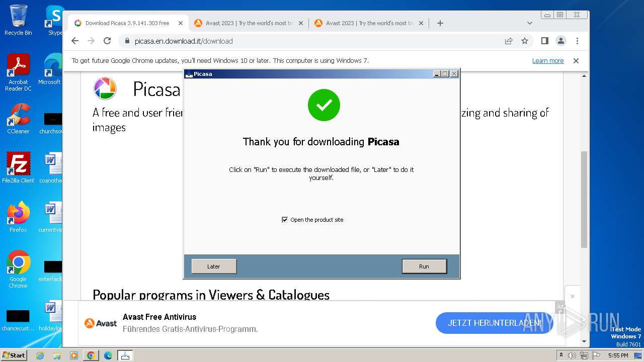Click the 5:55 PM clock

pyautogui.click(x=618, y=355)
